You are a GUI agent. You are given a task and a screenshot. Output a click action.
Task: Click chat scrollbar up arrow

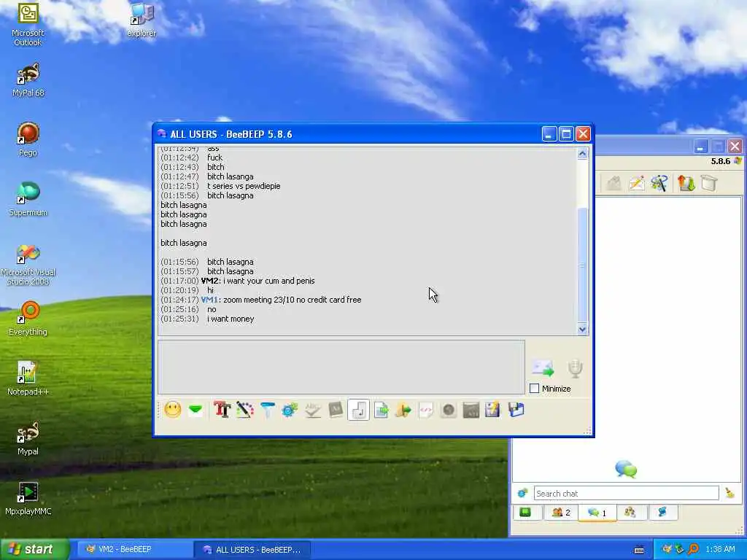pos(582,153)
